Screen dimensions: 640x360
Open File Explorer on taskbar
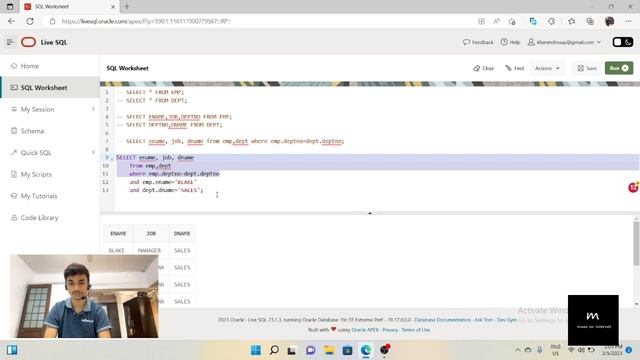tap(329, 350)
